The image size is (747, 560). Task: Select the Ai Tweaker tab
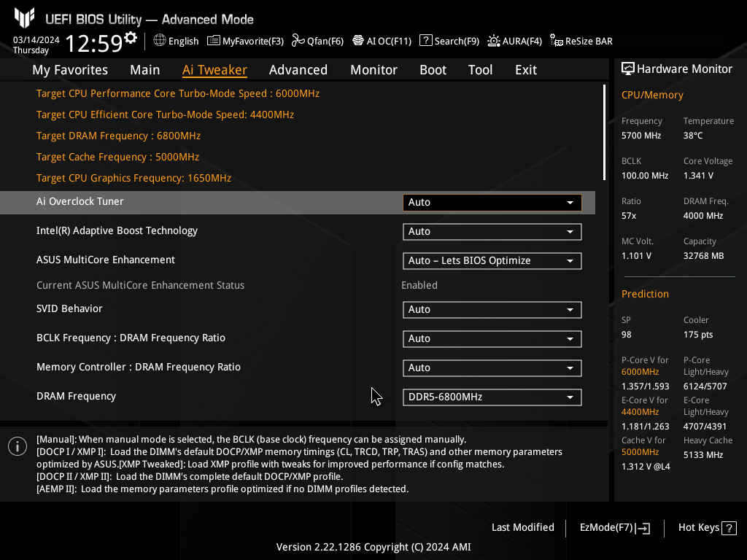click(x=214, y=70)
